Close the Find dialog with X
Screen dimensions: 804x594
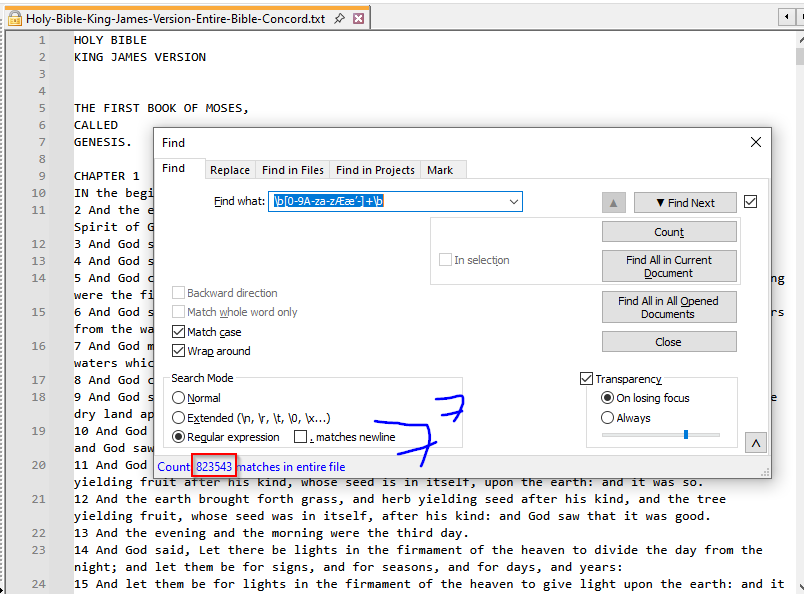(x=756, y=142)
